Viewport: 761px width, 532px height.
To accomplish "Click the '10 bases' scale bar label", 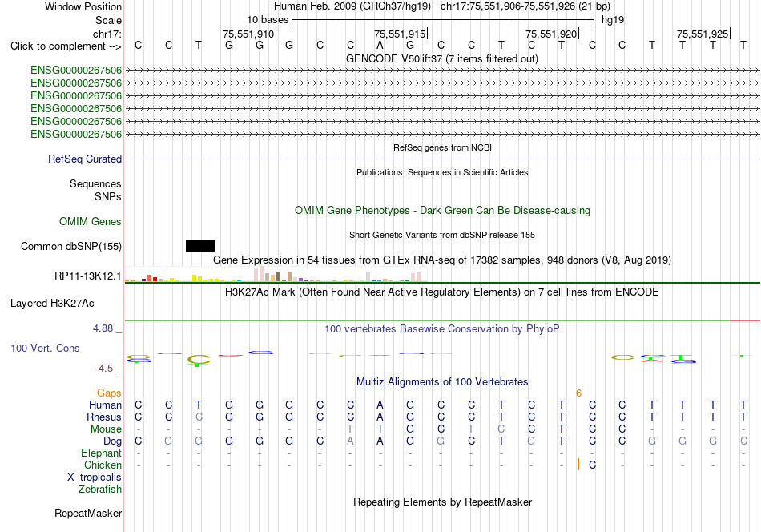I will pos(268,20).
